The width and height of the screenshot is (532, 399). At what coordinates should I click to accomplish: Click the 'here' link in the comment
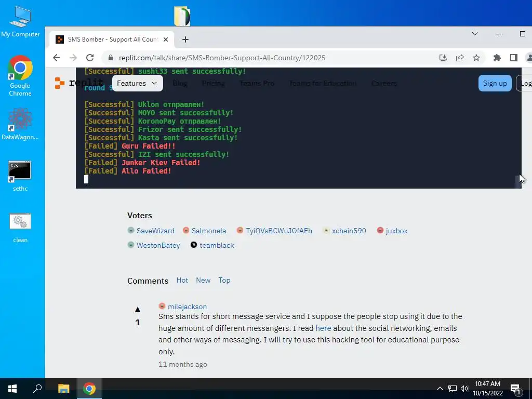pos(323,328)
